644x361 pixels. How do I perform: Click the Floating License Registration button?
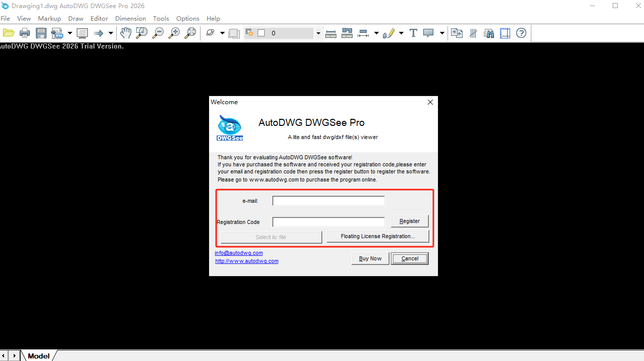tap(378, 236)
